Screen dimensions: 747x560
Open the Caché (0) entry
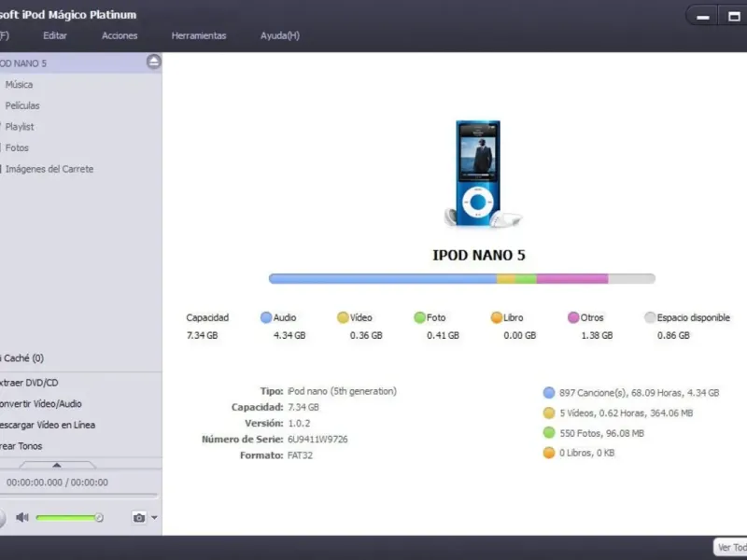coord(22,358)
